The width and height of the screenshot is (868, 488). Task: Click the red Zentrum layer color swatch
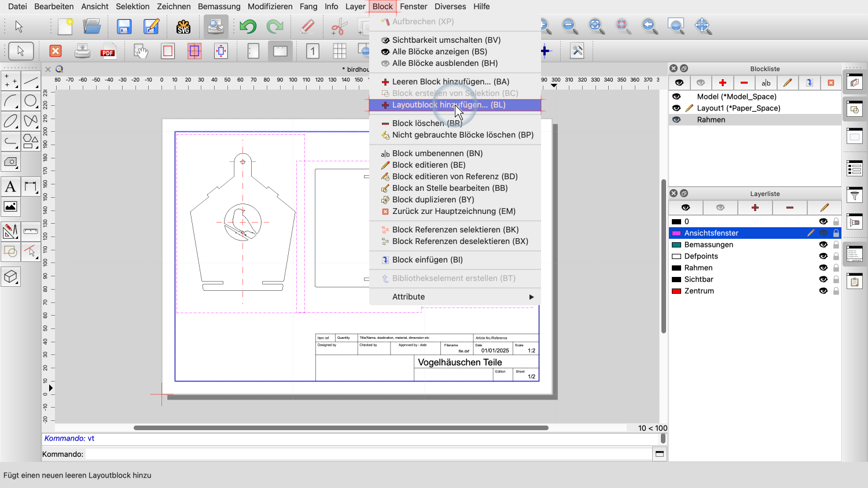(x=676, y=291)
